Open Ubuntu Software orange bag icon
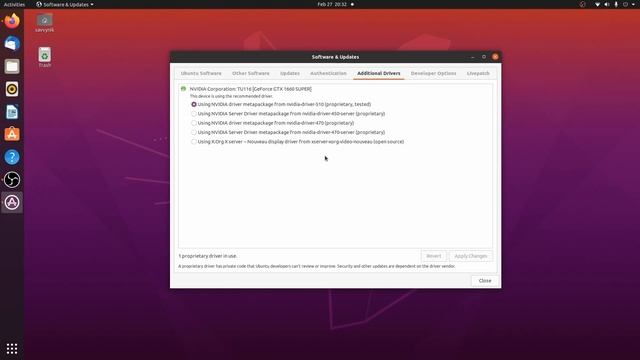 point(12,134)
